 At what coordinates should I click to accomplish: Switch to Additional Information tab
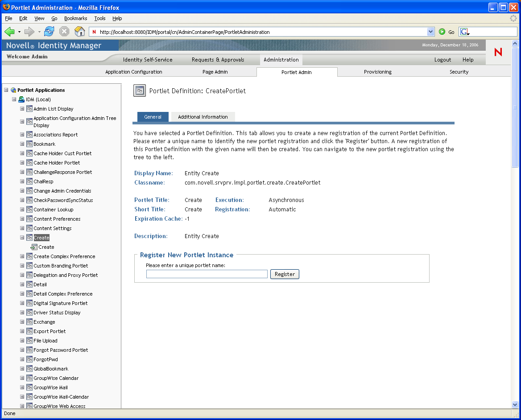click(203, 117)
